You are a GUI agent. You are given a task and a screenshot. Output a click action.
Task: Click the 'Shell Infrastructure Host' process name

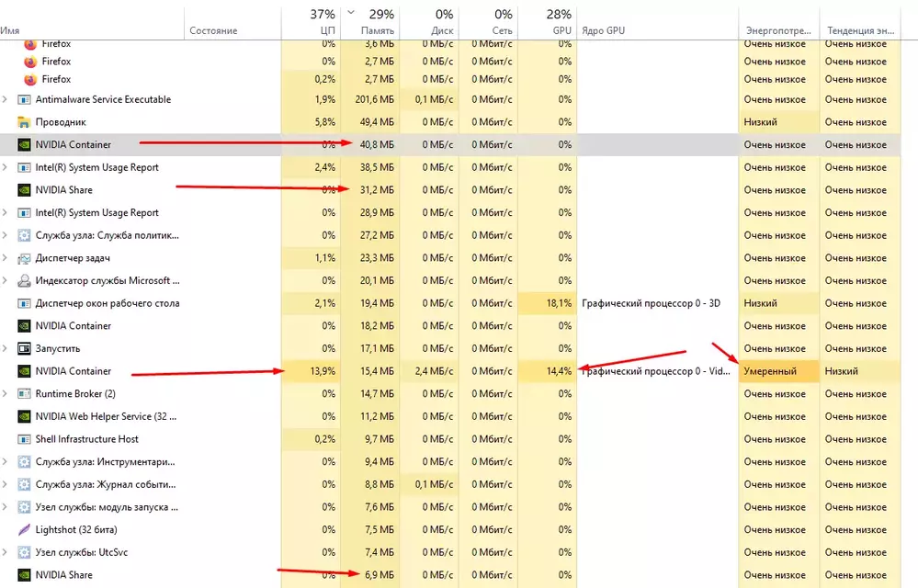86,439
